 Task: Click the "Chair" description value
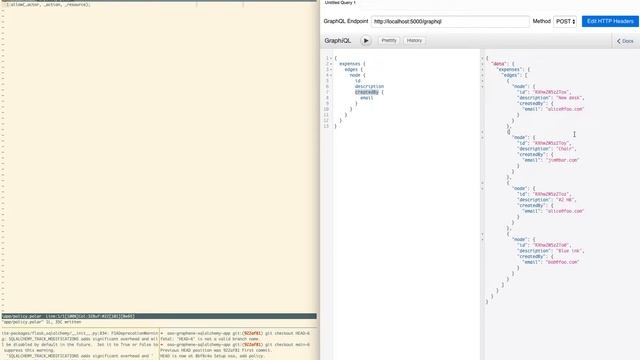[x=565, y=149]
